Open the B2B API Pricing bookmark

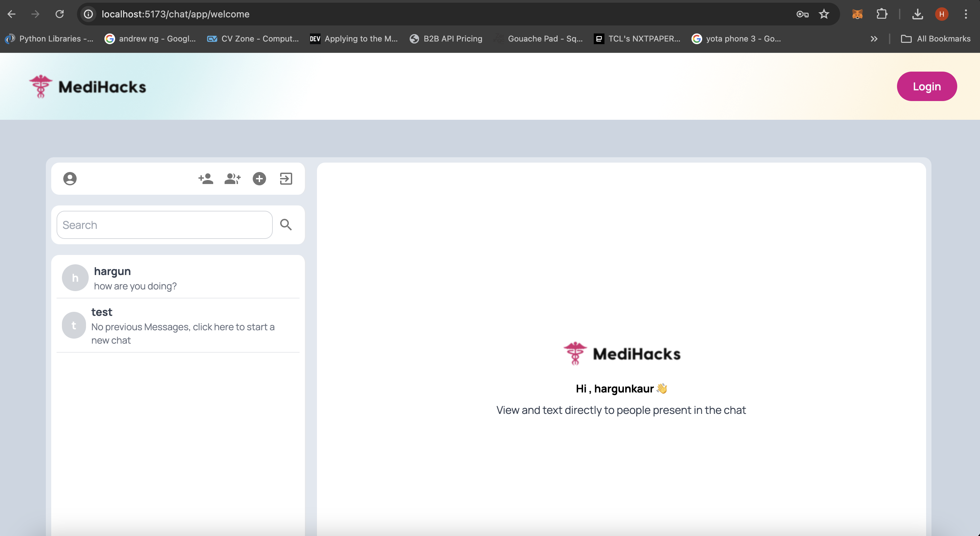446,39
